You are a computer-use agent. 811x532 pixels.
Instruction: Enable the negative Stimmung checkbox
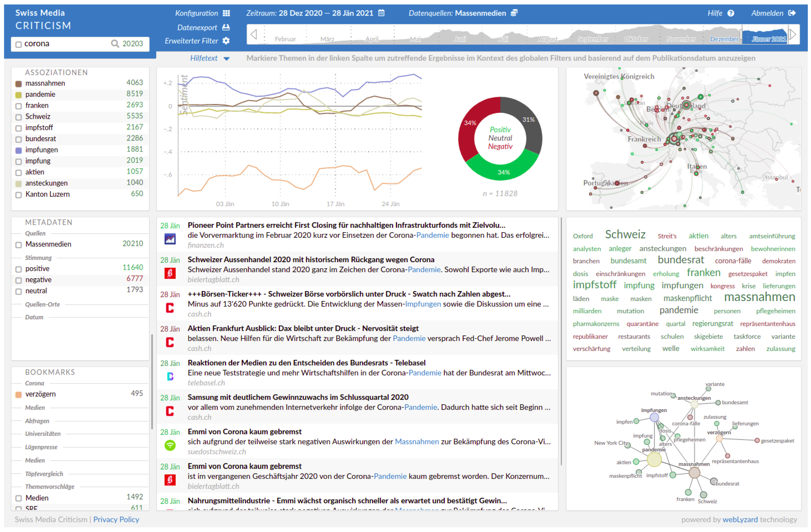pos(19,280)
